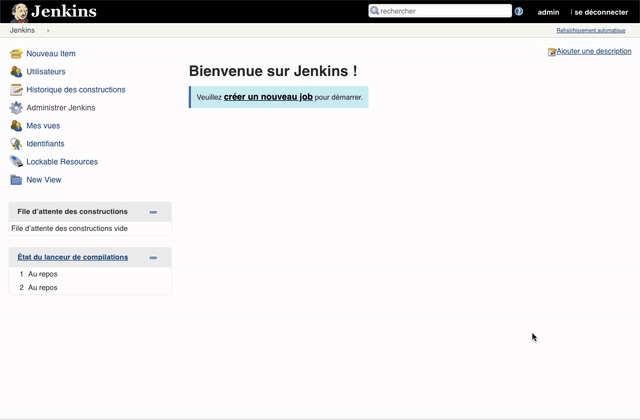Click the Utilisateurs icon
This screenshot has height=420, width=640.
point(16,71)
